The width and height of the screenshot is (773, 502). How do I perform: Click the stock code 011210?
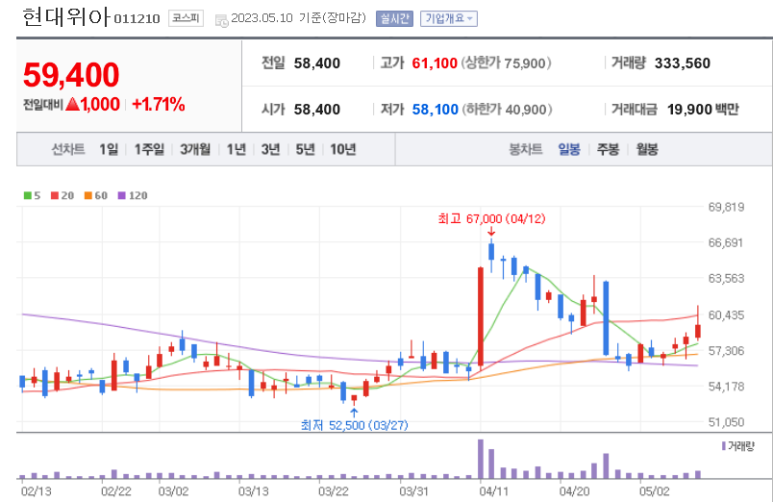coord(137,19)
